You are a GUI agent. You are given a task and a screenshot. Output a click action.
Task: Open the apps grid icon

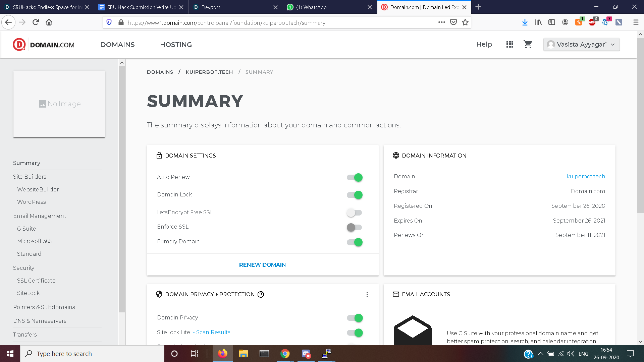509,44
